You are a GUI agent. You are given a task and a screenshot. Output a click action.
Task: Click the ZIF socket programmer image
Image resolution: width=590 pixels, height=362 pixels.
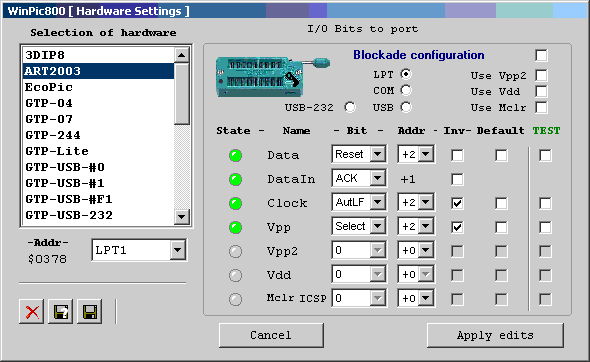click(272, 76)
